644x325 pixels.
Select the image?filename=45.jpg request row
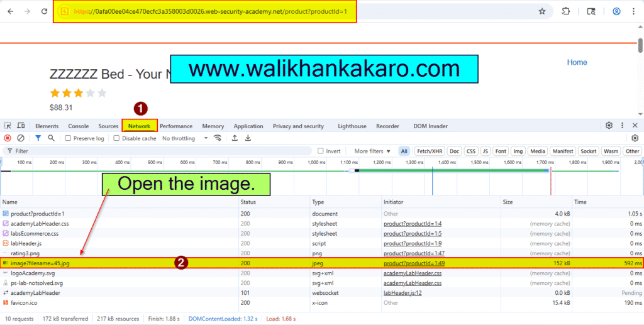[x=322, y=263]
